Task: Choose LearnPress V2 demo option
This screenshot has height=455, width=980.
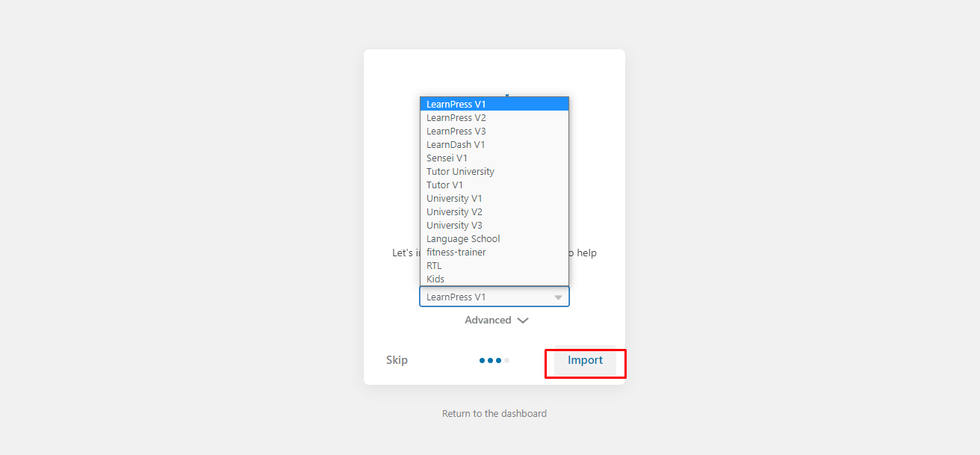Action: (x=494, y=118)
